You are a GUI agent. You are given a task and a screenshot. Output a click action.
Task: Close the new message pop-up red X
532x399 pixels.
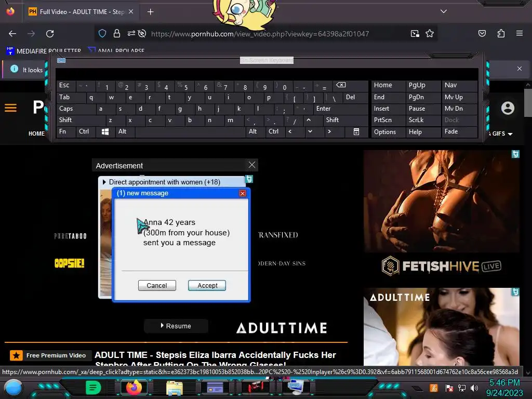coord(242,193)
